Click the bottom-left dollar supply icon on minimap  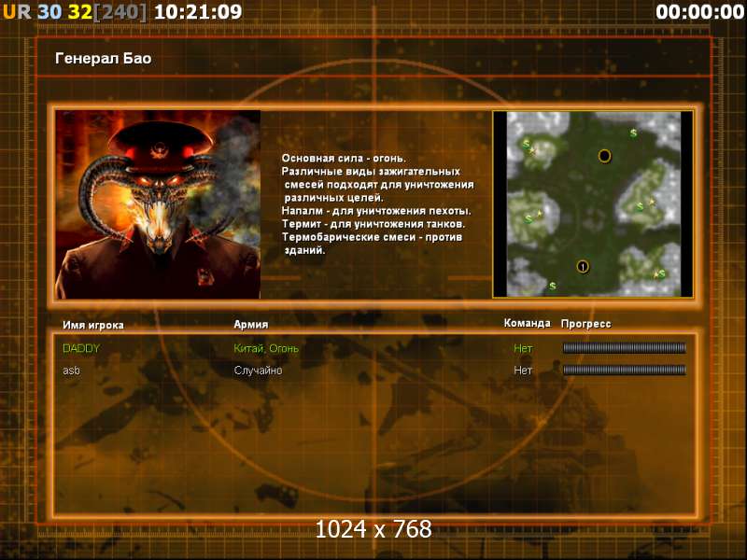(x=553, y=286)
